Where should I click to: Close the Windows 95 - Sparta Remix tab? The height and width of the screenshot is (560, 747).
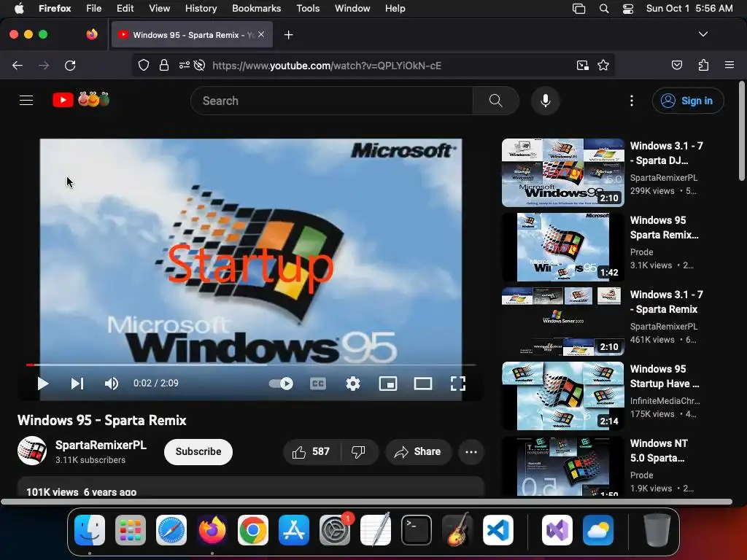click(261, 34)
